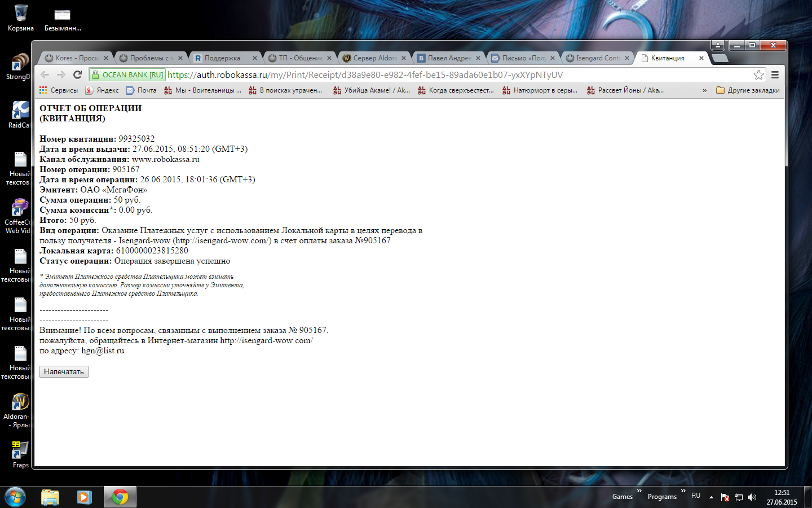Screen dimensions: 812x508
Task: Click the Windows Start orb
Action: coord(15,497)
